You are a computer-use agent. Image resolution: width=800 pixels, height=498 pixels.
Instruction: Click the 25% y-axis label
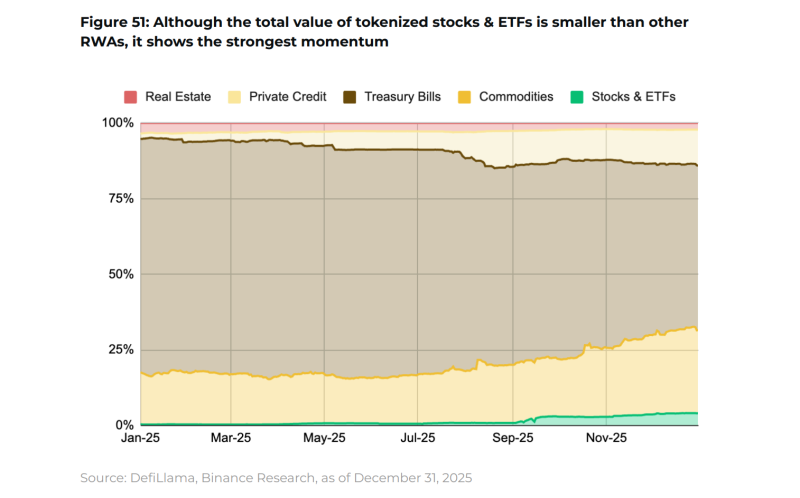[121, 350]
